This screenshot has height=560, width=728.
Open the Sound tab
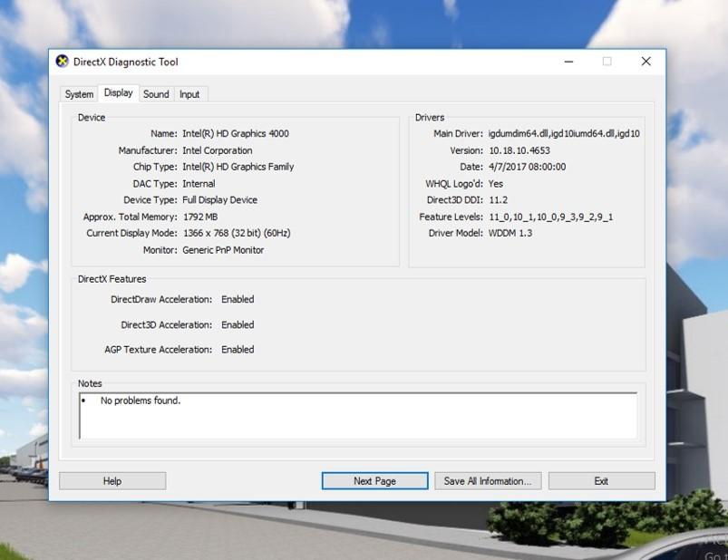click(x=156, y=94)
